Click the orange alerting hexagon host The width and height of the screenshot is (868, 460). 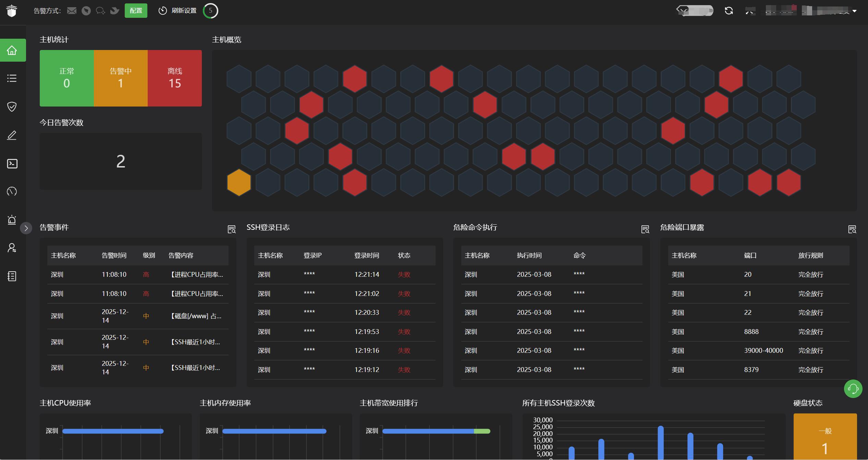pos(239,182)
